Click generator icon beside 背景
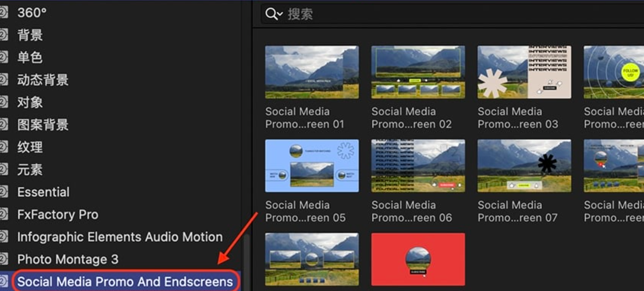 (3, 35)
